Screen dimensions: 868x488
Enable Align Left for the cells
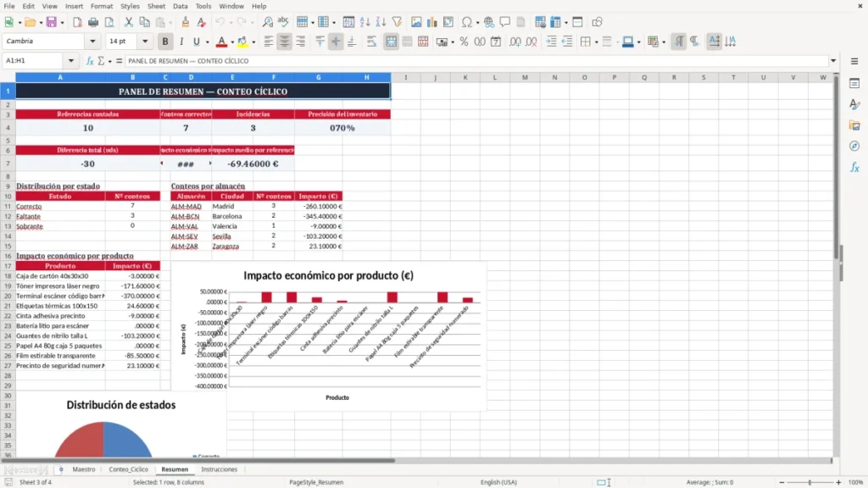click(x=269, y=42)
